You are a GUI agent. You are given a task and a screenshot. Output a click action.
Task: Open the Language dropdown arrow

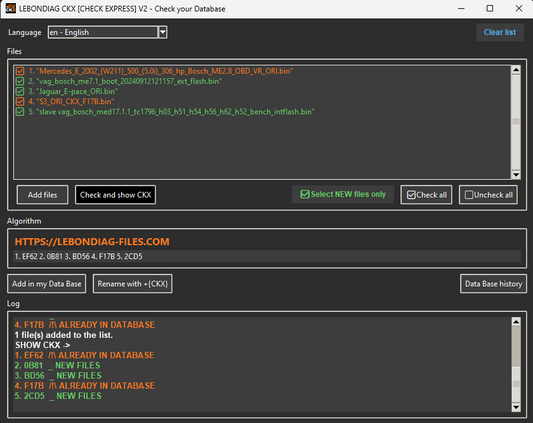(x=163, y=32)
